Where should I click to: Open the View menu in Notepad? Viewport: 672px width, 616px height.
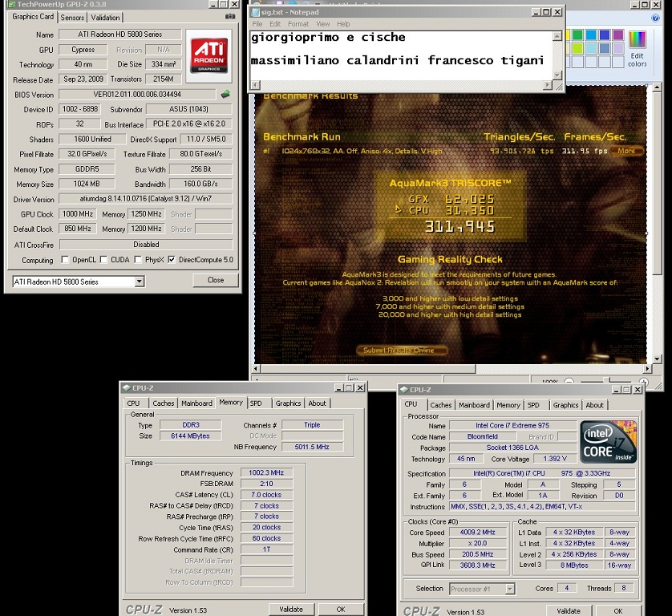point(323,24)
